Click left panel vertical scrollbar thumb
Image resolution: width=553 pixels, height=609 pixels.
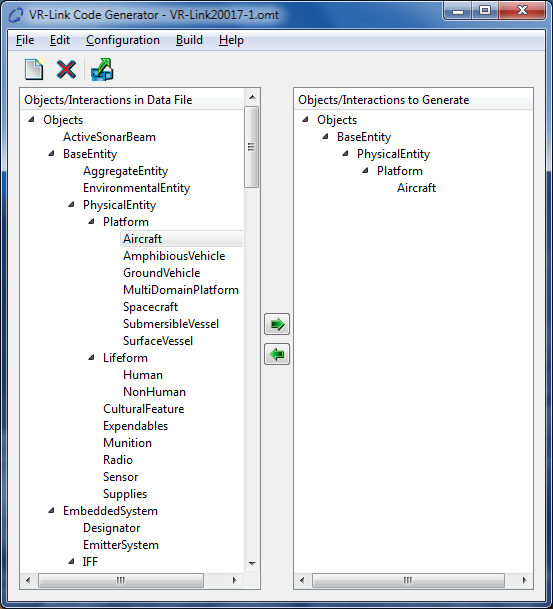click(x=252, y=147)
